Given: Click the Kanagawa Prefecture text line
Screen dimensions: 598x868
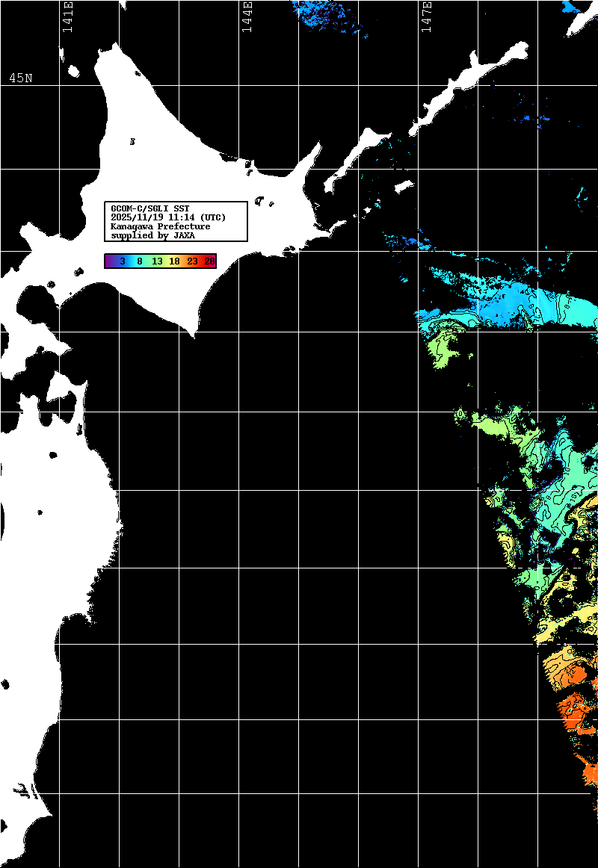Looking at the screenshot, I should point(160,226).
